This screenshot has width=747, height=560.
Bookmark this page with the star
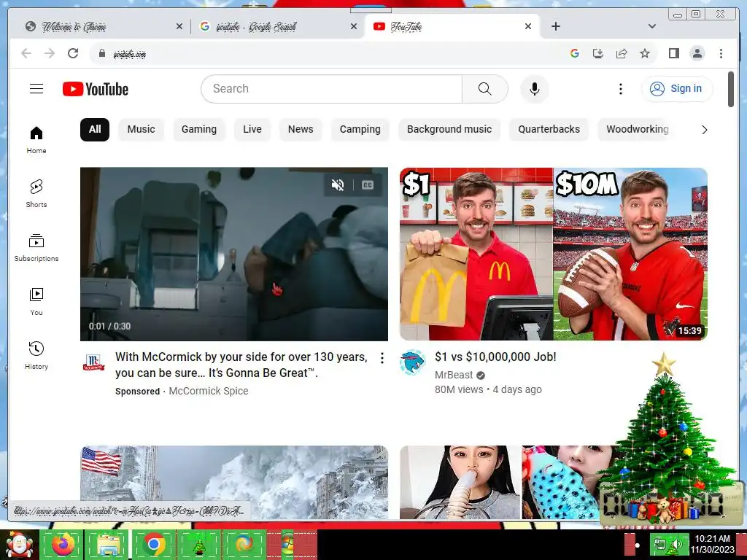645,53
